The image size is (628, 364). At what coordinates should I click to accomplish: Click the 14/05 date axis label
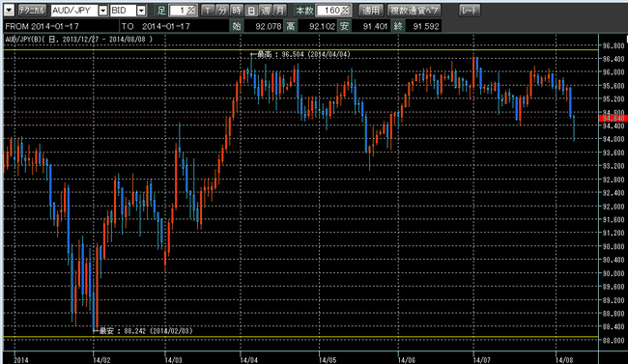click(328, 359)
